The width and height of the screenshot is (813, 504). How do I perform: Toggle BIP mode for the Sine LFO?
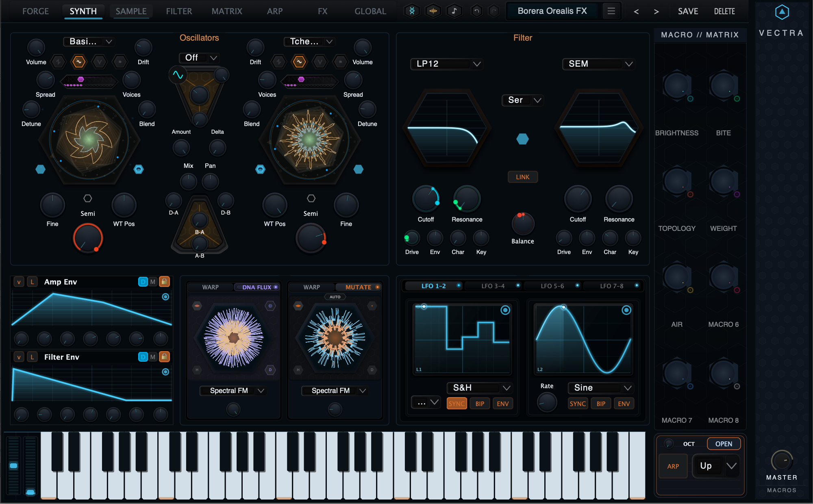click(x=601, y=404)
